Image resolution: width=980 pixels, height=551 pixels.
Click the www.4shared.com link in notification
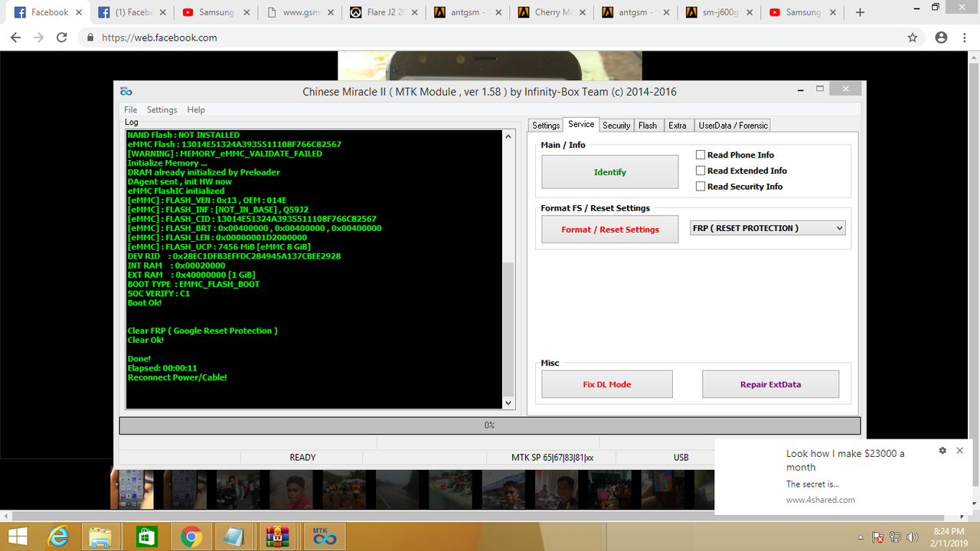[820, 500]
